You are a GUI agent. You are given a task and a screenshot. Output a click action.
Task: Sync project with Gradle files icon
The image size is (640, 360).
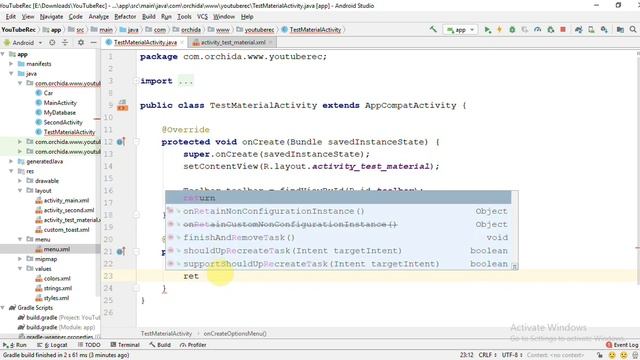(578, 29)
